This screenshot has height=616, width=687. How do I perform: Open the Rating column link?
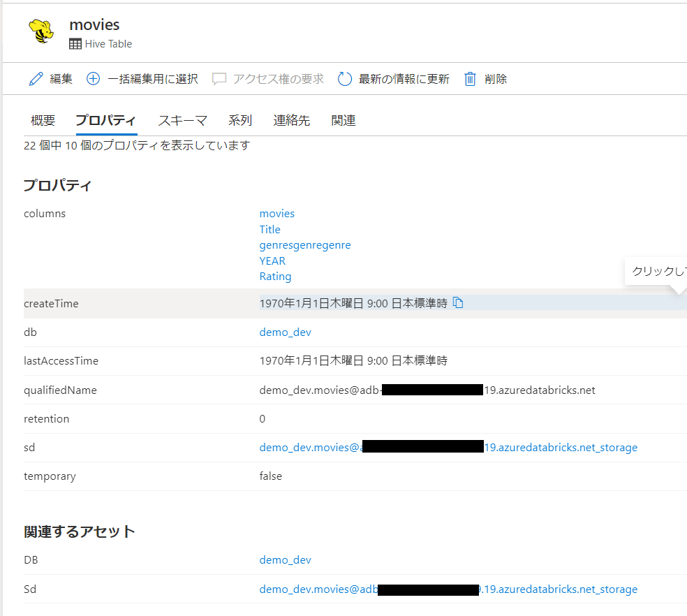click(275, 277)
